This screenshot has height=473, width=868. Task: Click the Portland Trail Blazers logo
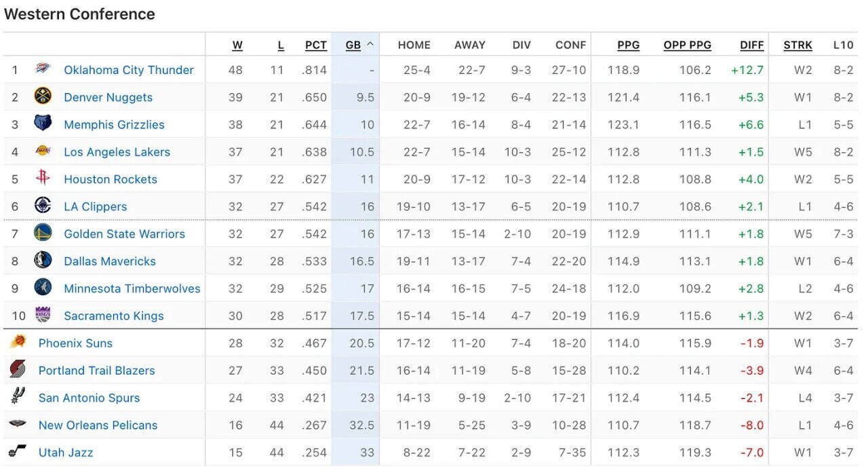click(x=18, y=370)
